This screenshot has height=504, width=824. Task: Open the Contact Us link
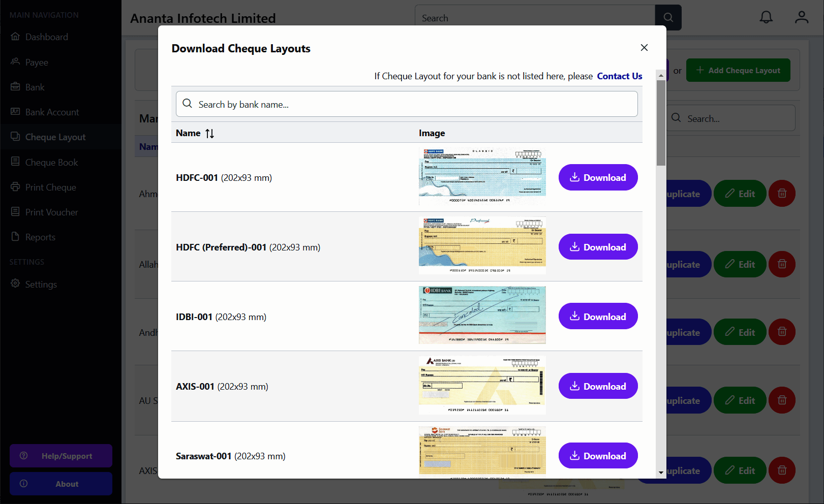(x=619, y=76)
